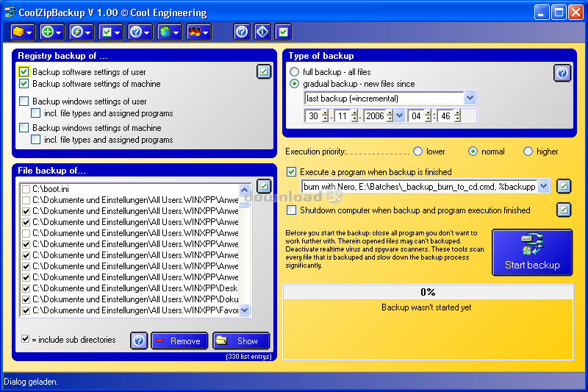Click the month field showing 11
588x392 pixels.
343,116
